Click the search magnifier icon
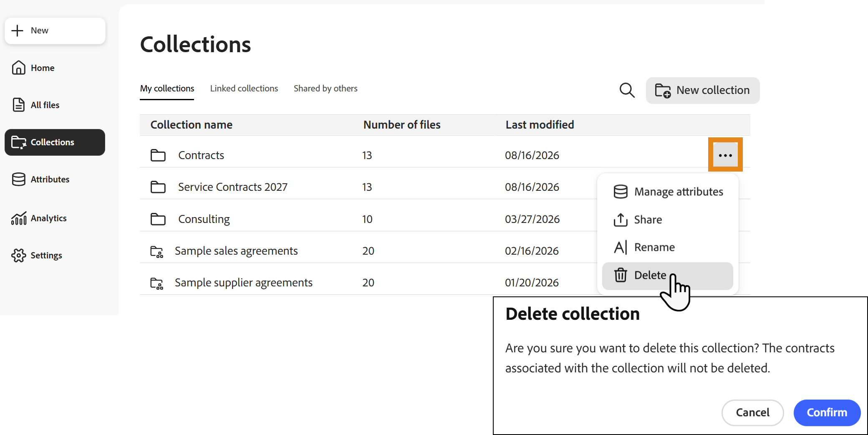Screen dimensions: 868x435 coord(627,90)
